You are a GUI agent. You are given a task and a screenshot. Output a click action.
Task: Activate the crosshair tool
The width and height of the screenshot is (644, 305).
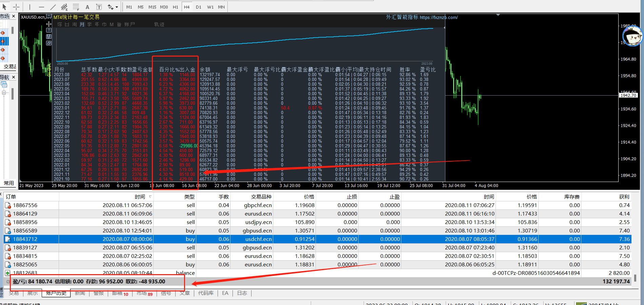(x=16, y=7)
